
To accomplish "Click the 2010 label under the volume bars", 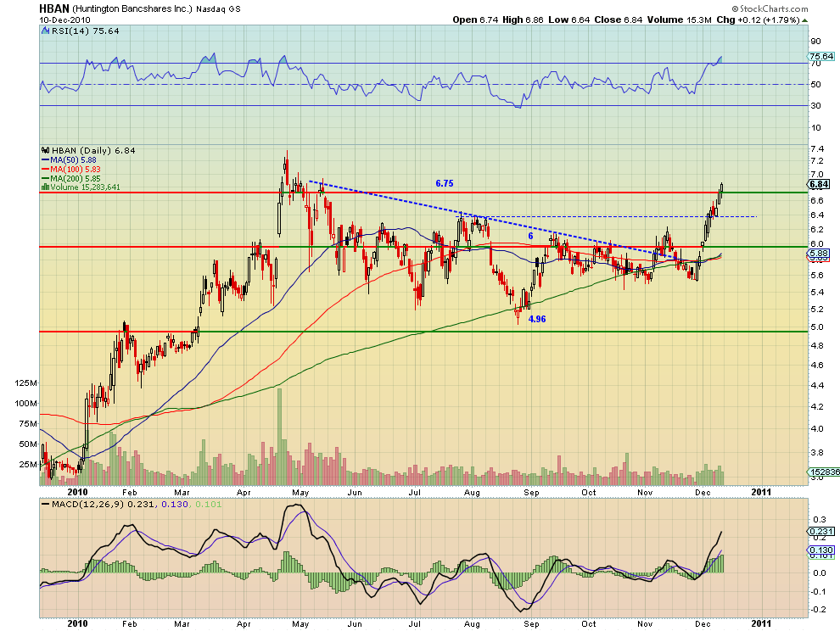I will [x=77, y=492].
